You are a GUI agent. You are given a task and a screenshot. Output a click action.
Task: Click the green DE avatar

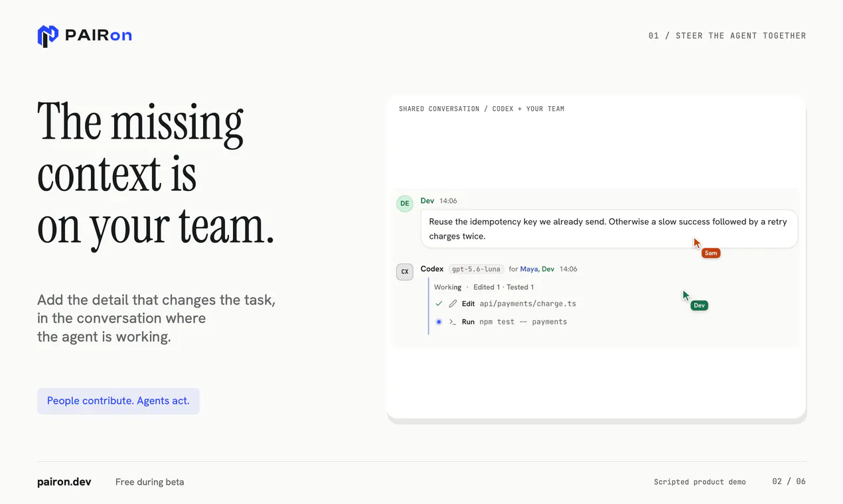tap(405, 204)
